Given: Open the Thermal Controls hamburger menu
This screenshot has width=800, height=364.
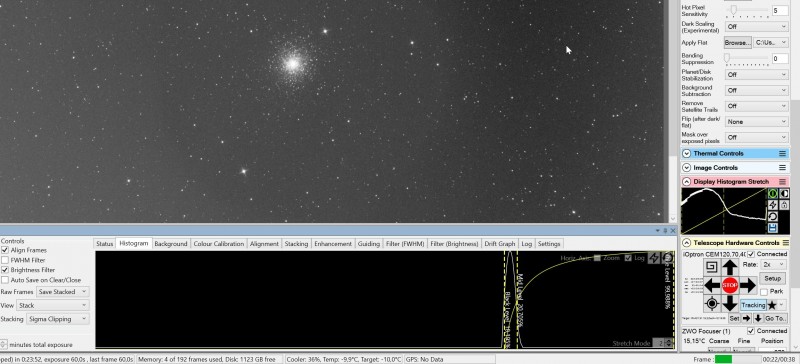Looking at the screenshot, I should (782, 153).
